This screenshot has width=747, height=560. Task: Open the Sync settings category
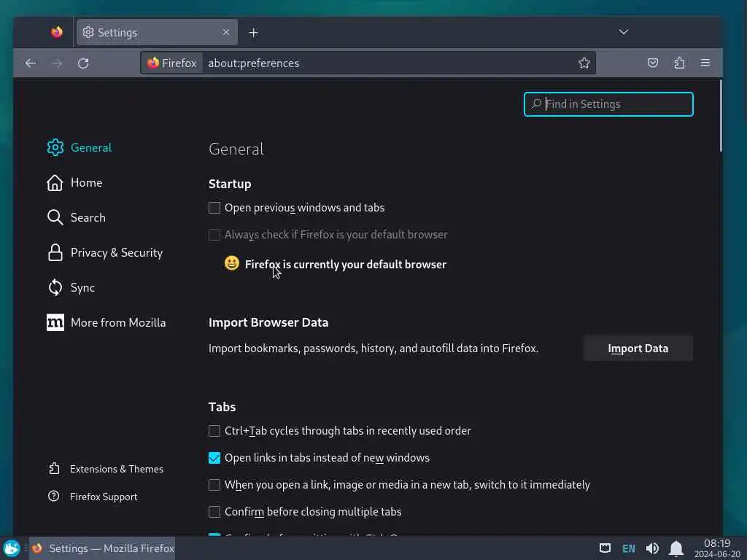[x=71, y=287]
